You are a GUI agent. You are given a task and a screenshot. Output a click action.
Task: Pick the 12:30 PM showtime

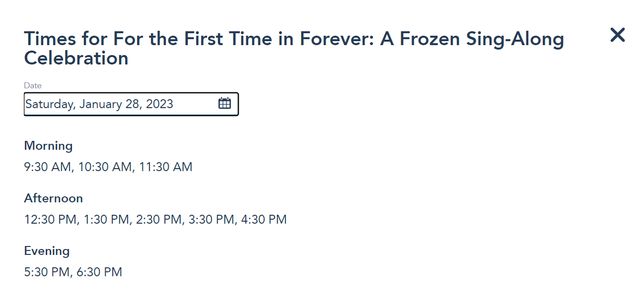tap(51, 219)
